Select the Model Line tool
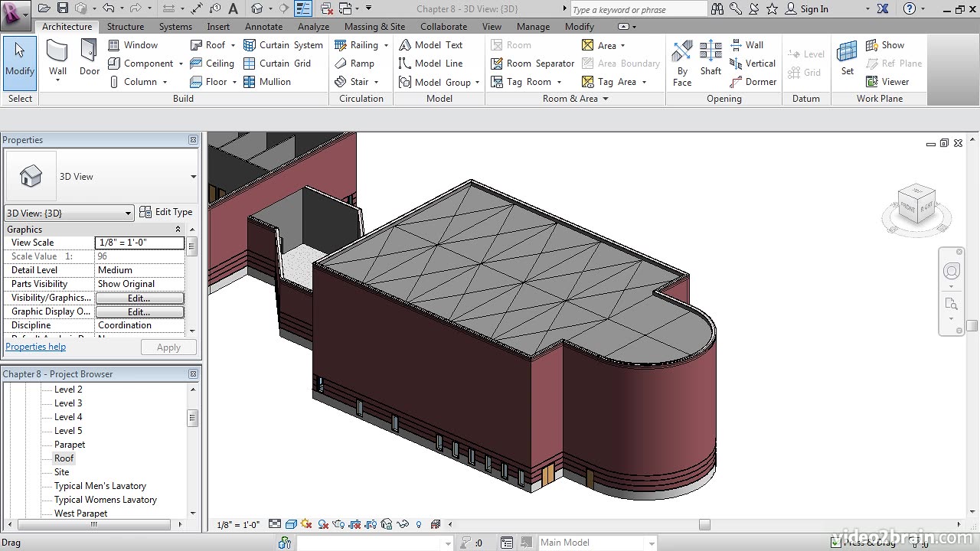Image resolution: width=980 pixels, height=551 pixels. (430, 64)
